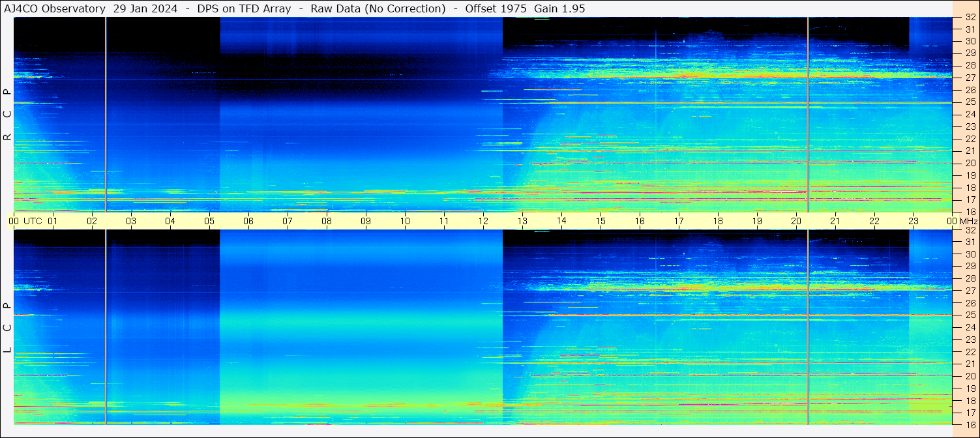
Task: Select '29' frequency label of LCP panel
Action: [970, 267]
